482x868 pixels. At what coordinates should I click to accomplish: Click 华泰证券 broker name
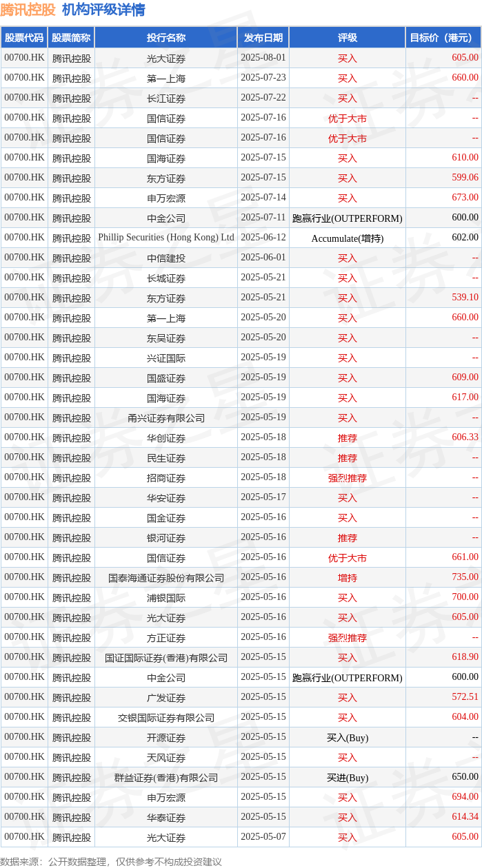point(166,818)
